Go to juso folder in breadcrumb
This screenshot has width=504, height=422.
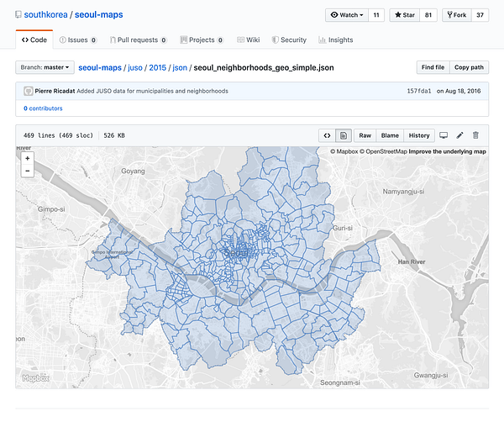(135, 67)
